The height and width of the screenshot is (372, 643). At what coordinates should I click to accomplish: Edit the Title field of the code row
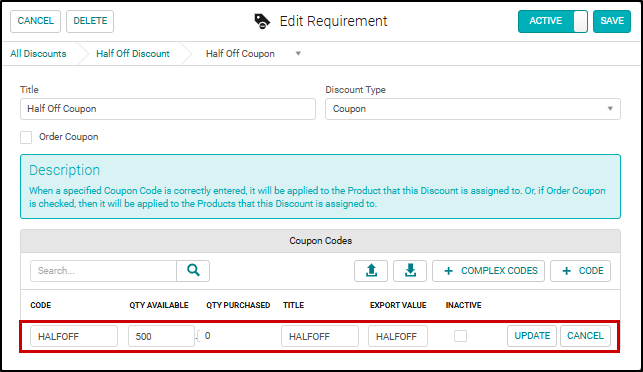coord(320,336)
